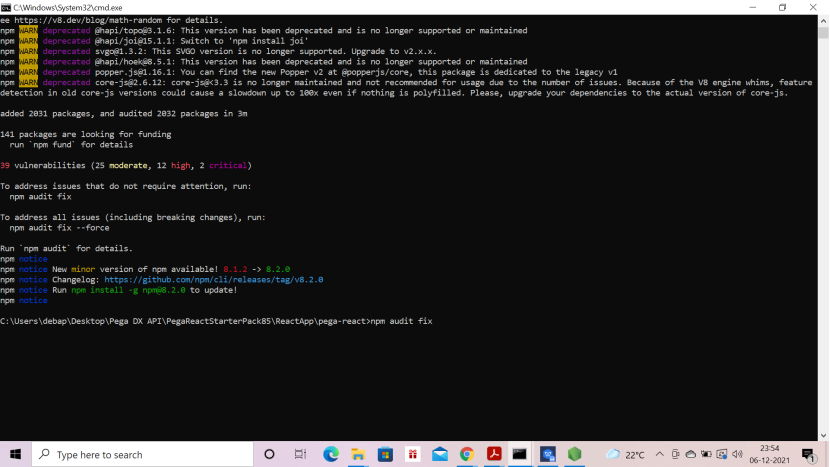Viewport: 830px width, 467px height.
Task: Click the cmd.exe title bar icon
Action: click(x=6, y=7)
